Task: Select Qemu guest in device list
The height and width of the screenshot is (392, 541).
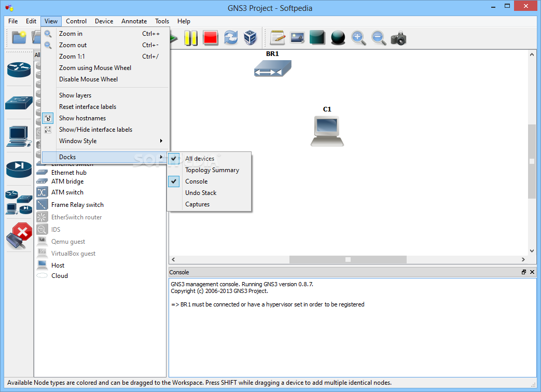Action: [x=68, y=242]
